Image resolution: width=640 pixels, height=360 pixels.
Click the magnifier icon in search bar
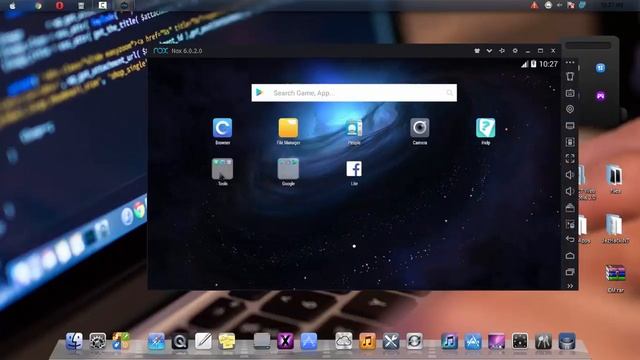click(x=449, y=93)
